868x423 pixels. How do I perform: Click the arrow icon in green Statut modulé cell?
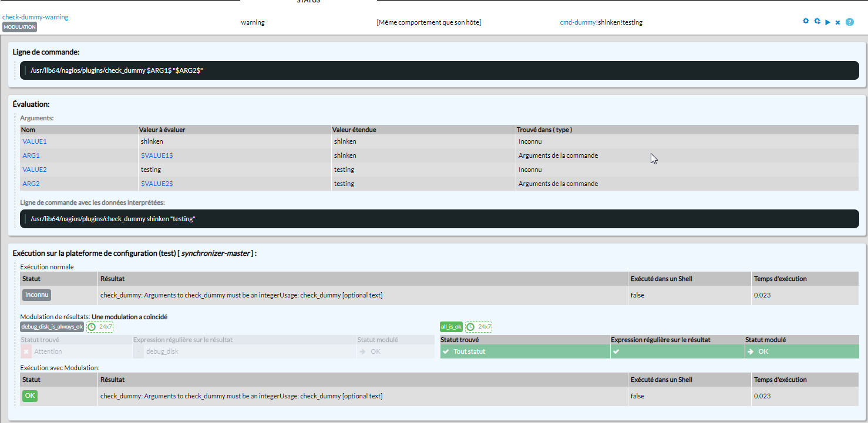click(751, 351)
